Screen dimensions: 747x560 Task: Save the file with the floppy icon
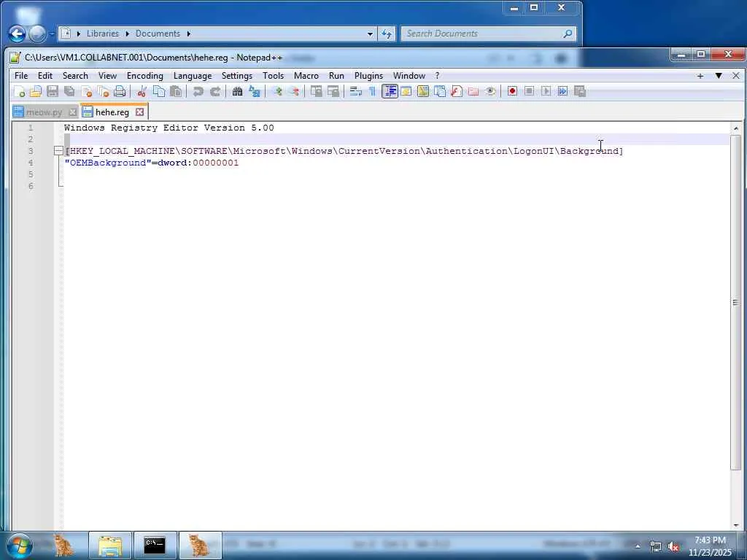[53, 91]
